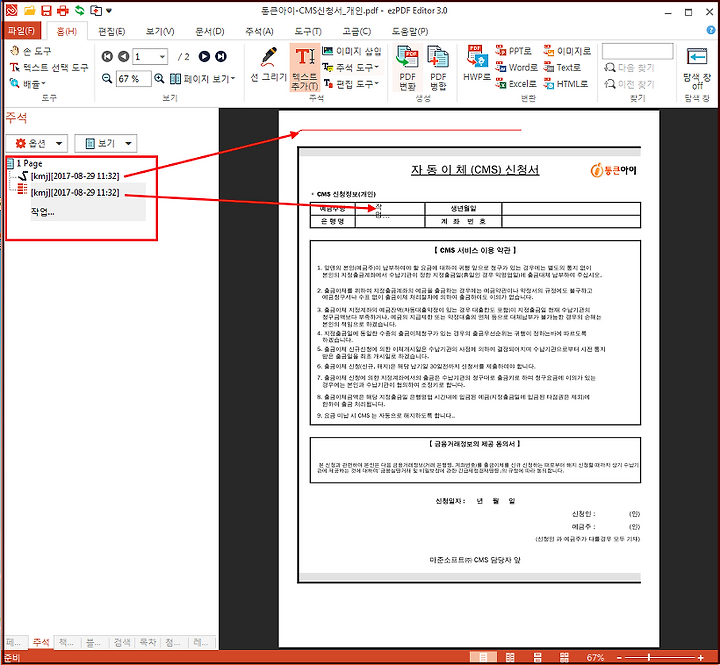Select the Draw line (선 그리기) tool
720x665 pixels.
(x=269, y=65)
